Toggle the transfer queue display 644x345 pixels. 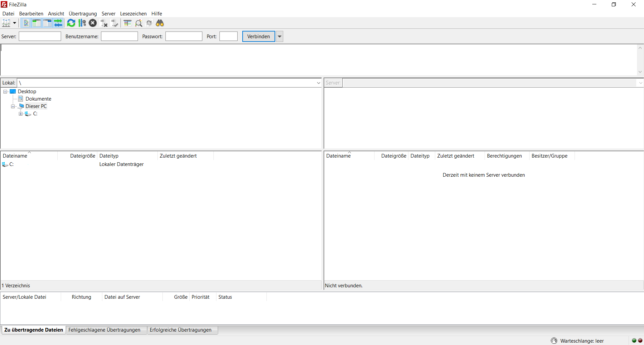tap(58, 23)
